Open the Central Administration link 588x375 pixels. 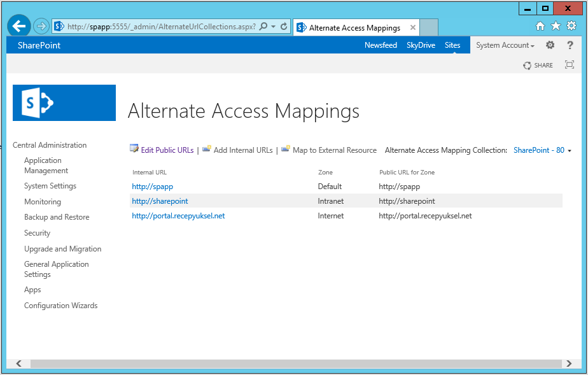50,145
